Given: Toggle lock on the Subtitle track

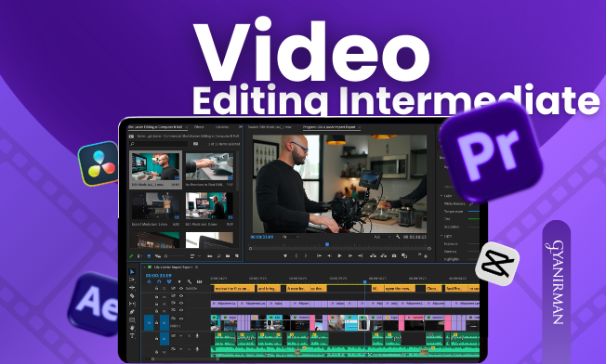Looking at the screenshot, I should (x=156, y=289).
